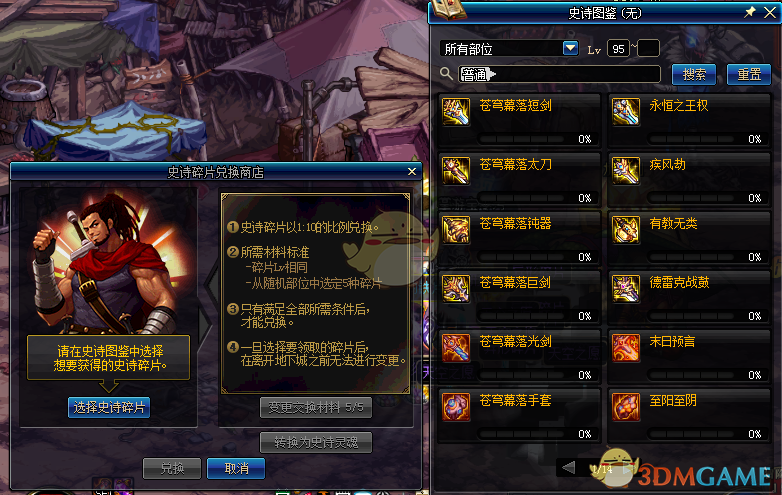
Task: Choose the 苍穹幕落太刀 weapon icon
Action: (456, 170)
